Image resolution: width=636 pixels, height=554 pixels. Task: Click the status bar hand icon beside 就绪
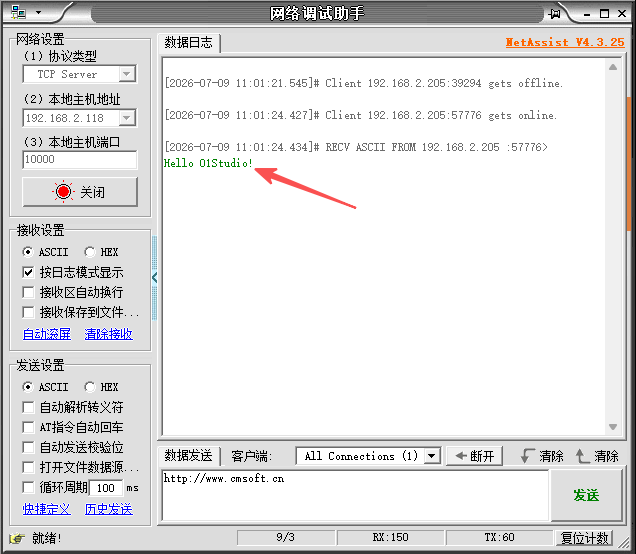point(17,539)
